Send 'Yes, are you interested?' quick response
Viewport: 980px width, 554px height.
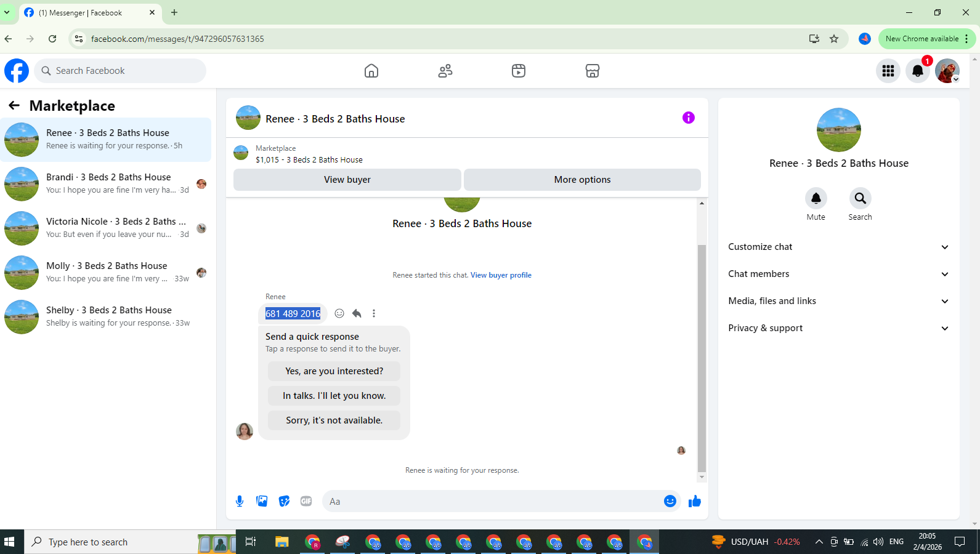coord(334,371)
